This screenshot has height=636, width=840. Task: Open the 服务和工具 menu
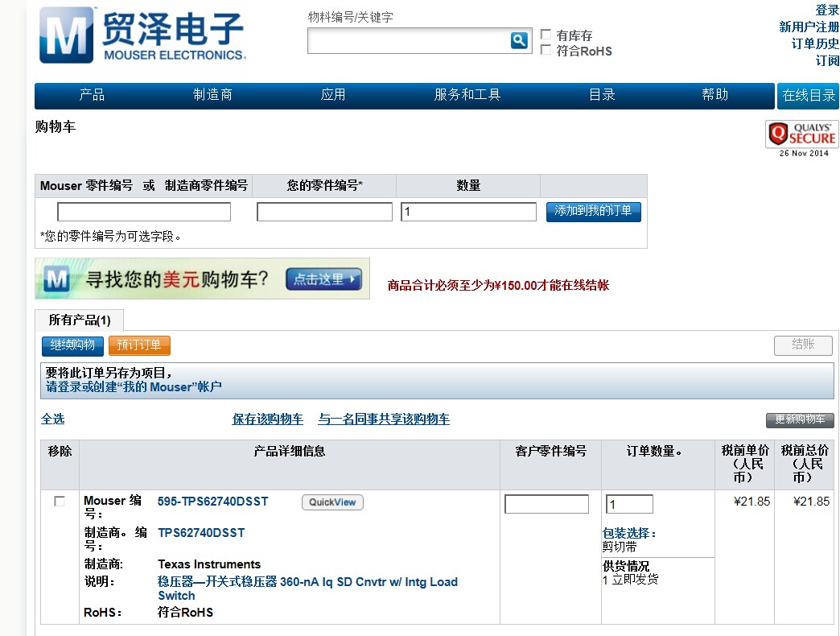pyautogui.click(x=467, y=95)
